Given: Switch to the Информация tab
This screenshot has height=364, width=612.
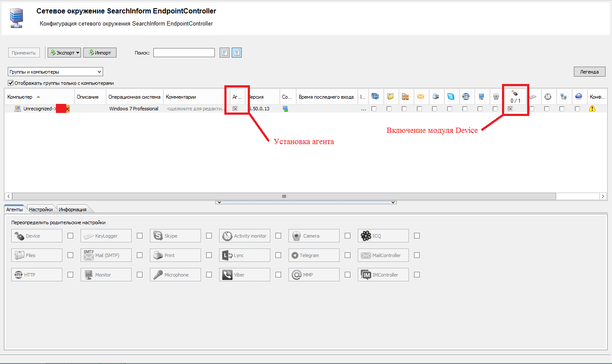Looking at the screenshot, I should (73, 209).
